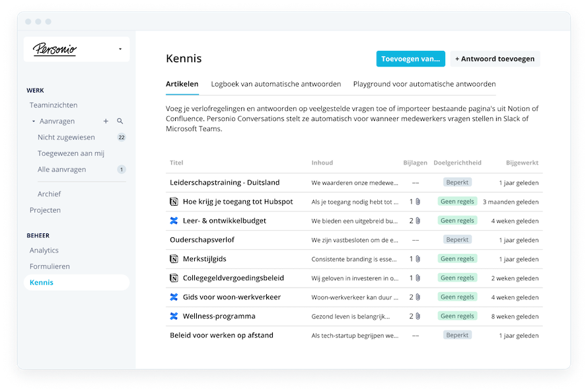This screenshot has width=588, height=392.
Task: Click + Antwoord toevoegen button
Action: pos(495,59)
